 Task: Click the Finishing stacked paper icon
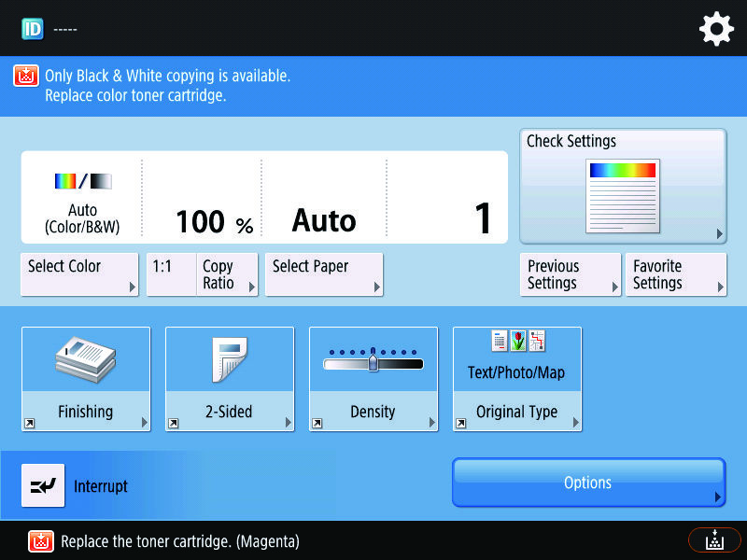click(x=86, y=359)
